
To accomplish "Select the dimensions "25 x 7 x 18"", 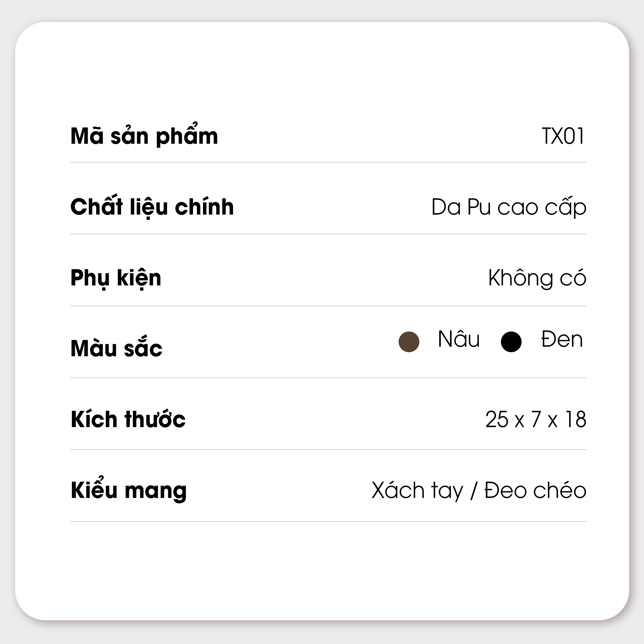I will coord(536,419).
